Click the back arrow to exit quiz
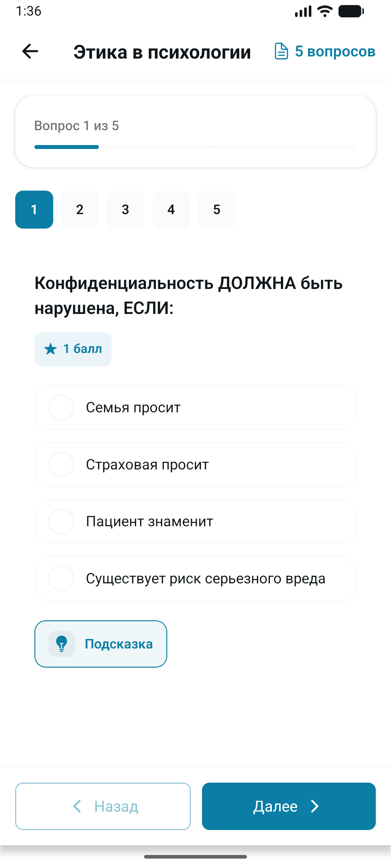This screenshot has width=391, height=868. (x=30, y=51)
